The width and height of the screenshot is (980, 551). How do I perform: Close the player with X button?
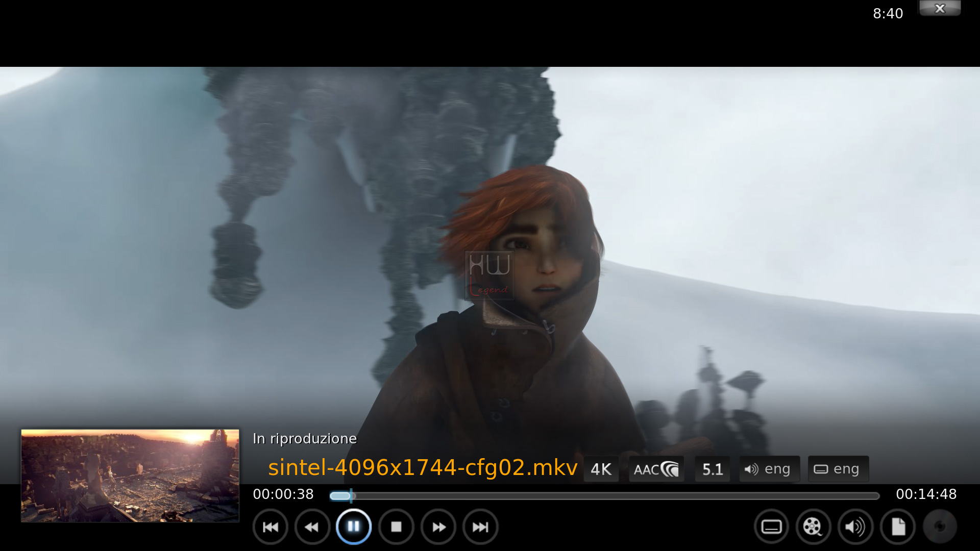(x=940, y=8)
